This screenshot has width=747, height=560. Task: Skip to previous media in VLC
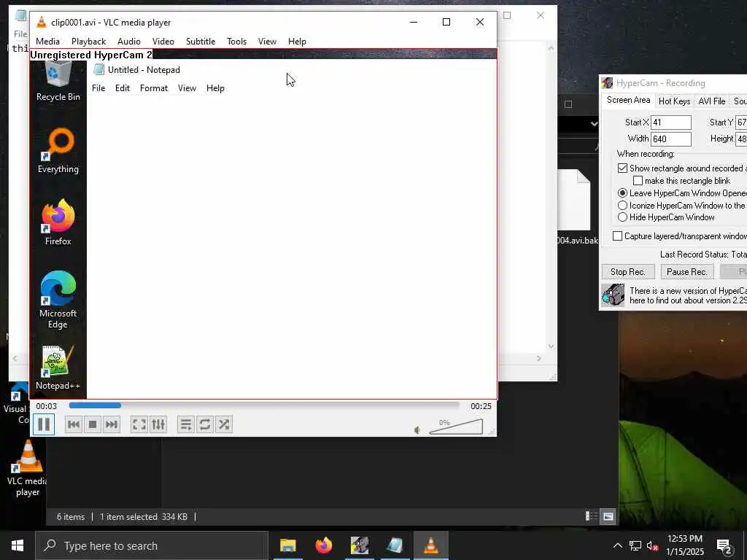(x=74, y=424)
